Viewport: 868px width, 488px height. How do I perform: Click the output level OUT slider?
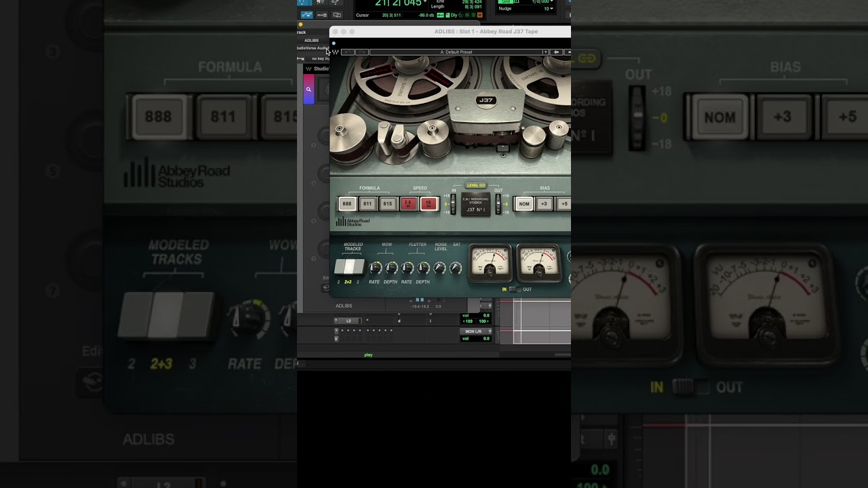pos(498,204)
